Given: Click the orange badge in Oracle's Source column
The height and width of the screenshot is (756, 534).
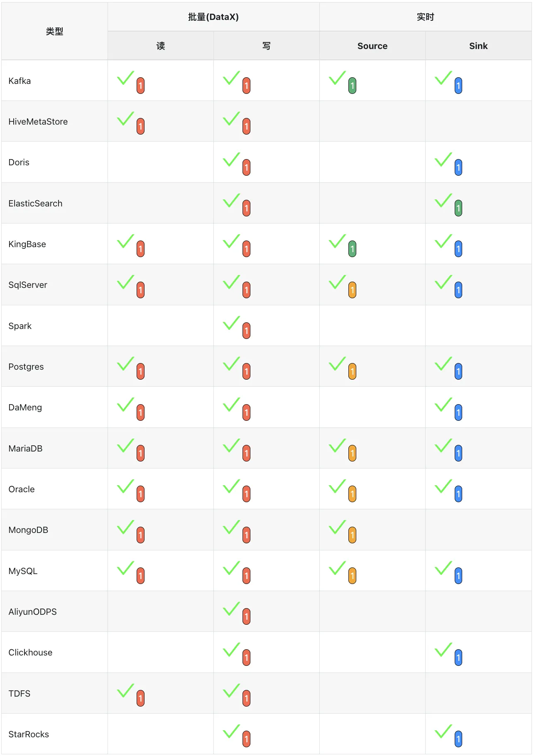Looking at the screenshot, I should click(x=352, y=494).
